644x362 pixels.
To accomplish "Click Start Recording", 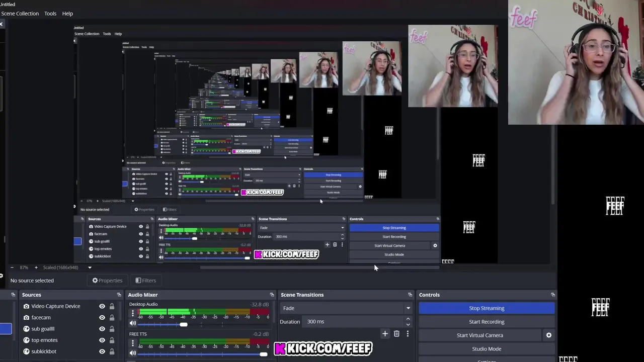I will (x=487, y=322).
